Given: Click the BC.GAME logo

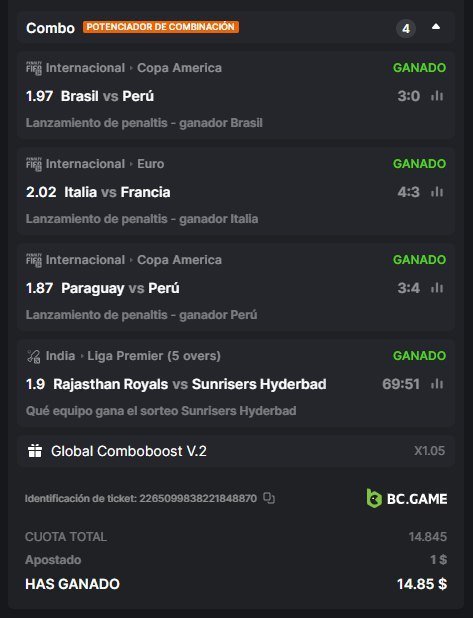Looking at the screenshot, I should (407, 499).
